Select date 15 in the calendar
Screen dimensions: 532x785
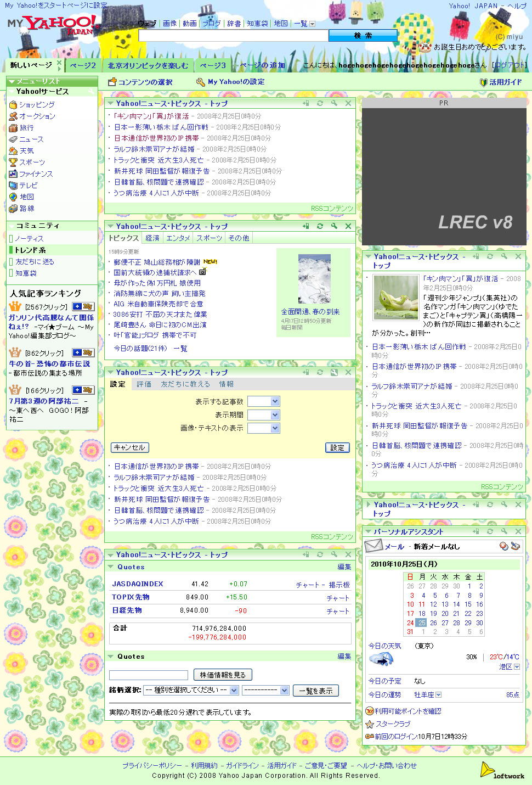468,604
